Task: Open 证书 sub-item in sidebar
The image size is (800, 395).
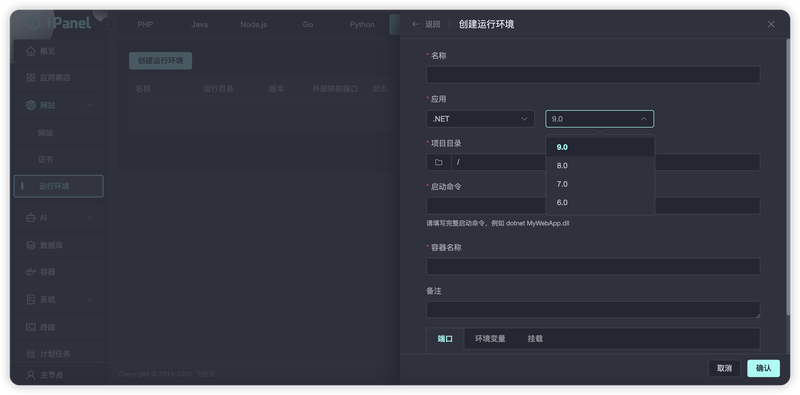Action: click(45, 159)
